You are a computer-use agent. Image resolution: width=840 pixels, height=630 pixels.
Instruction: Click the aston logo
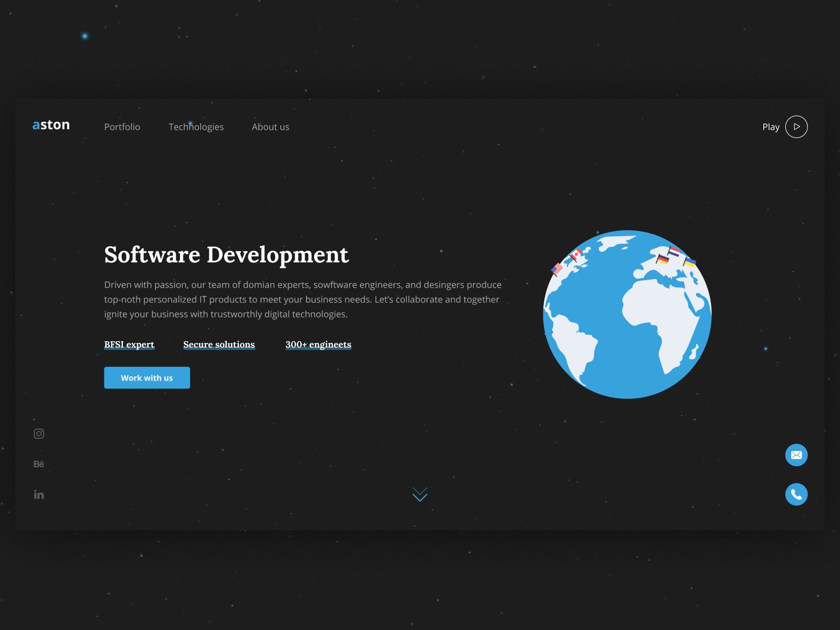click(51, 125)
